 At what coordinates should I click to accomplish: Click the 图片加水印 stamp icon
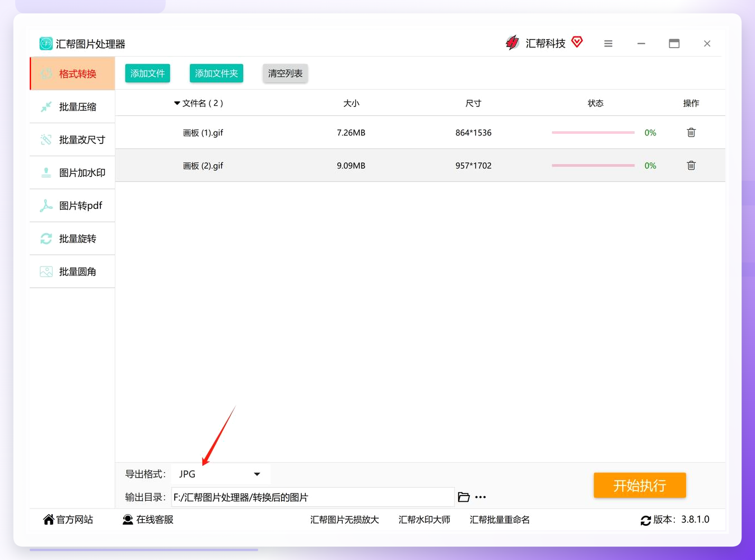pyautogui.click(x=46, y=173)
